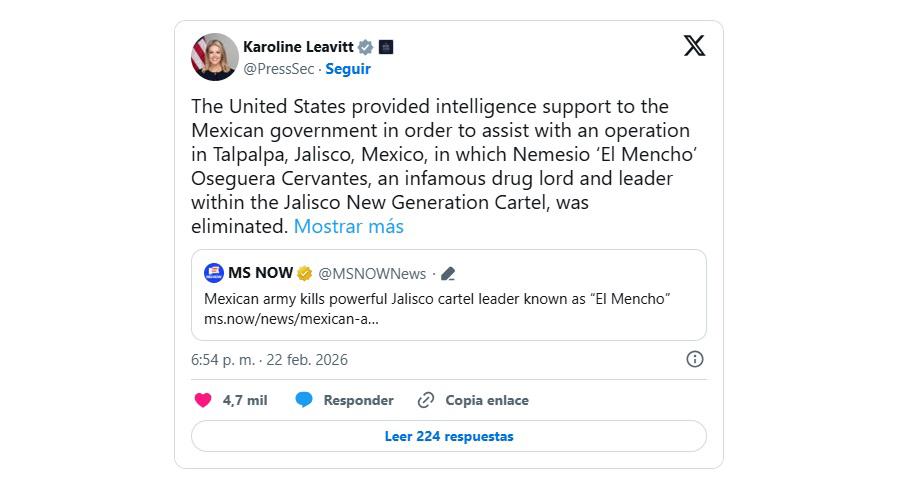Open the @MSNOWNews handle in quoted tweet
Viewport: 897px width, 478px height.
[372, 274]
